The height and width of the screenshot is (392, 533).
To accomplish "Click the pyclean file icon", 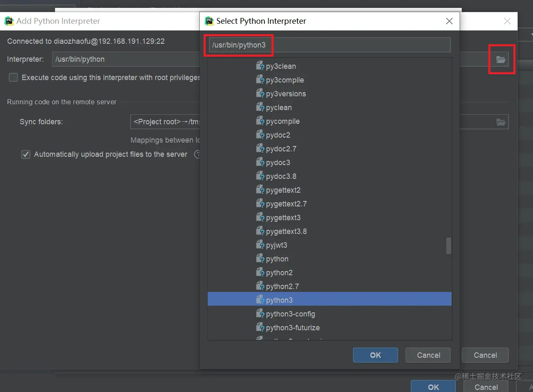I will [260, 107].
